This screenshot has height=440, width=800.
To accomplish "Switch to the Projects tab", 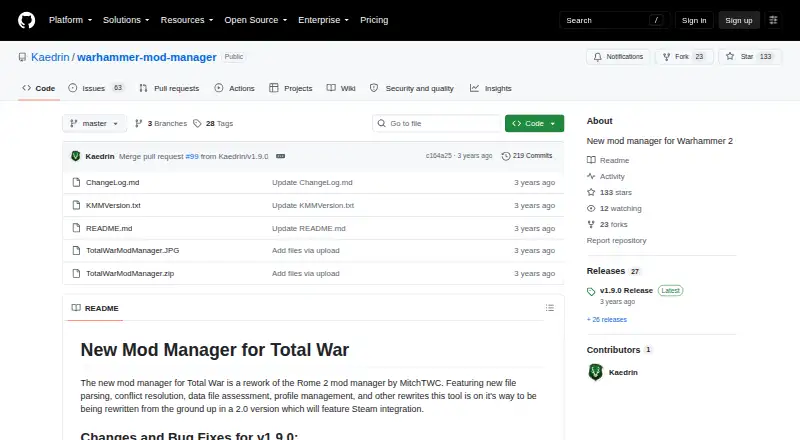I will (291, 88).
